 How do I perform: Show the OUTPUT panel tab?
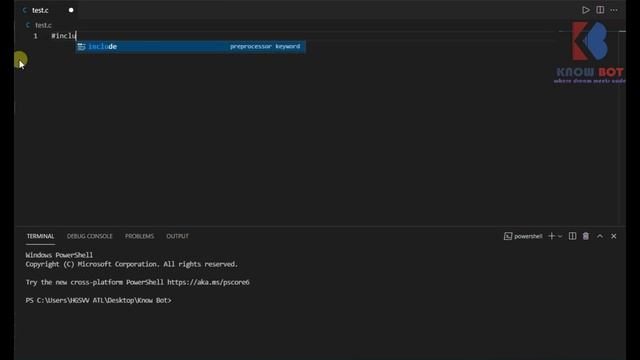tap(178, 236)
